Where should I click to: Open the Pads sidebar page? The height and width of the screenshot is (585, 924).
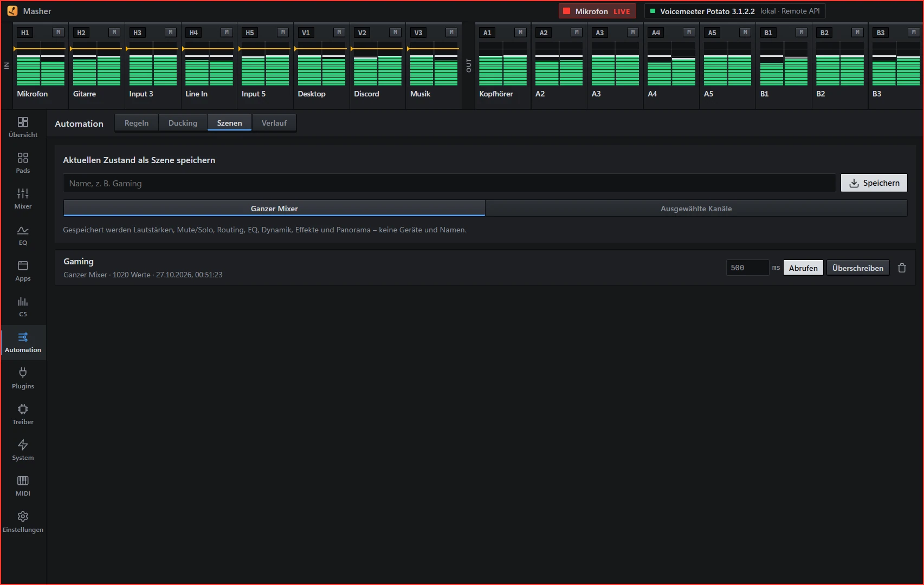click(23, 163)
